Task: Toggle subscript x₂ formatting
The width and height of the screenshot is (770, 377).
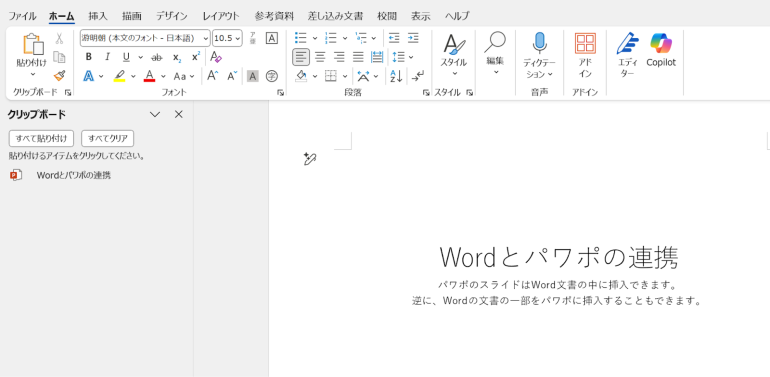Action: [x=177, y=57]
